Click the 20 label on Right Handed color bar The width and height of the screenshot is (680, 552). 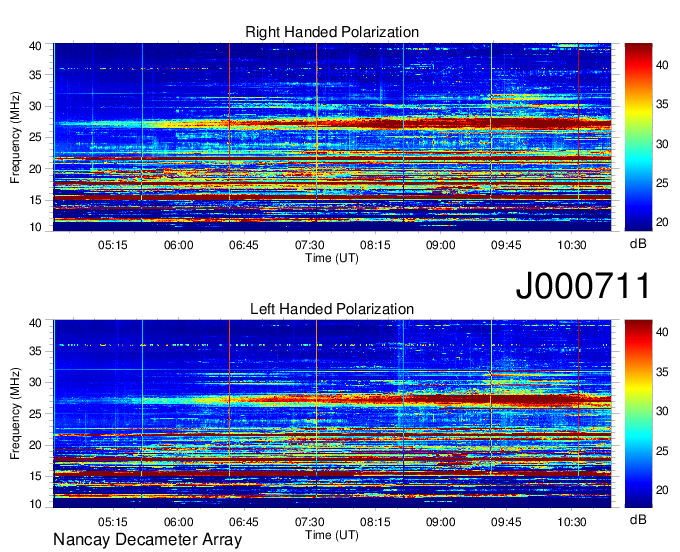point(662,222)
